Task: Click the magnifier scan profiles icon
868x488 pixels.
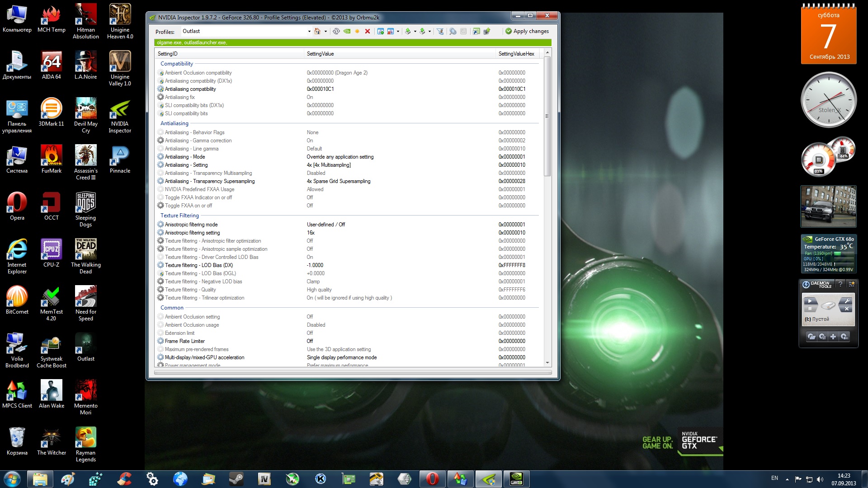Action: point(453,31)
